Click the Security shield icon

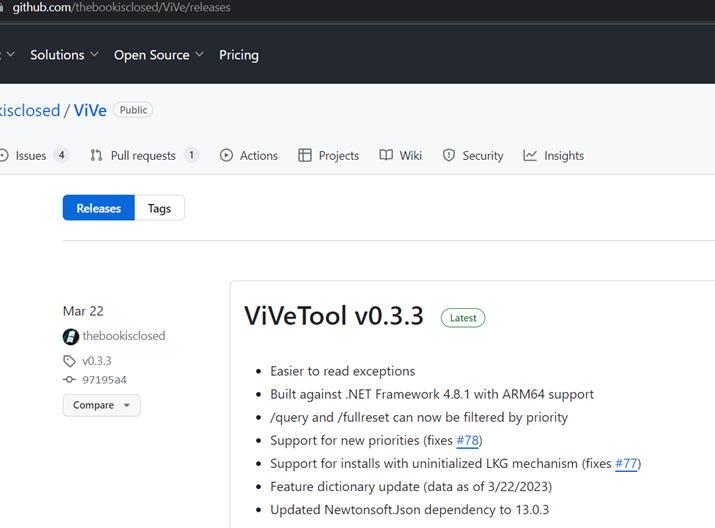[x=449, y=155]
